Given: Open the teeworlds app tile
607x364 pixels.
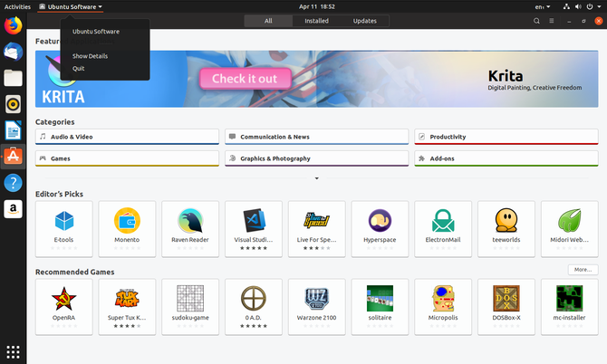Looking at the screenshot, I should 506,228.
